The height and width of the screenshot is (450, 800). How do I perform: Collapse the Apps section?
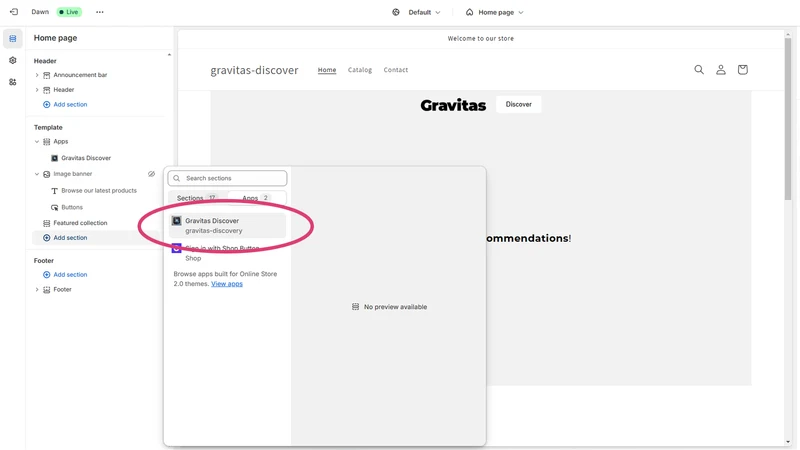[x=37, y=142]
